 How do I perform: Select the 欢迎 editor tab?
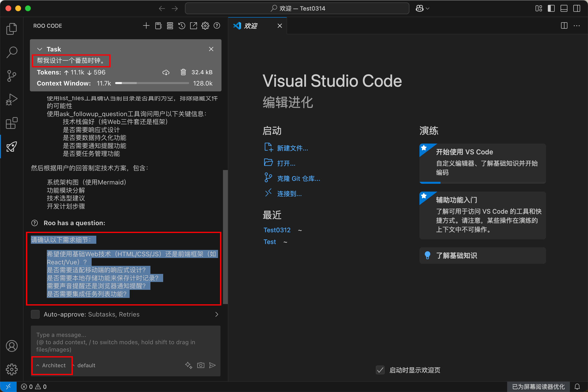click(x=251, y=26)
